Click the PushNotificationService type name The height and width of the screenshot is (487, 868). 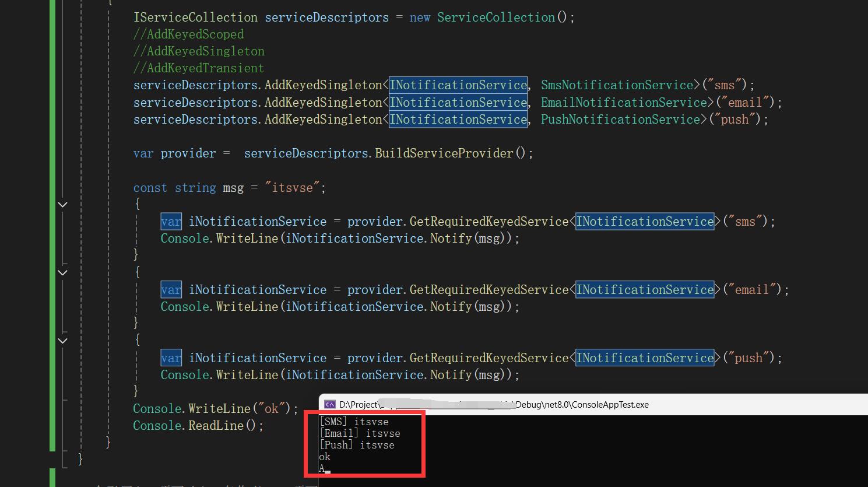[x=620, y=120]
